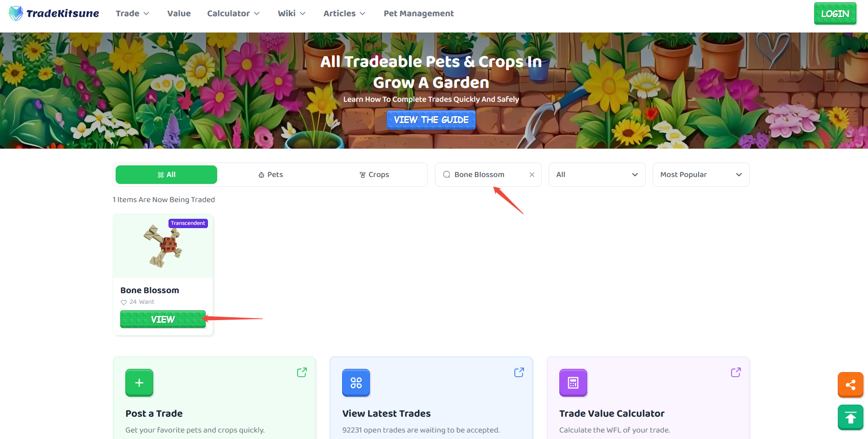This screenshot has width=868, height=439.
Task: Expand the Wiki menu
Action: (291, 13)
